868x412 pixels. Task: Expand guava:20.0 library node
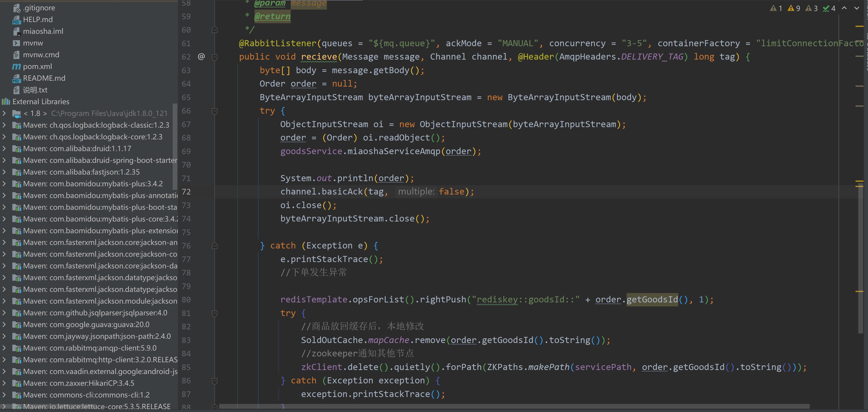point(4,324)
